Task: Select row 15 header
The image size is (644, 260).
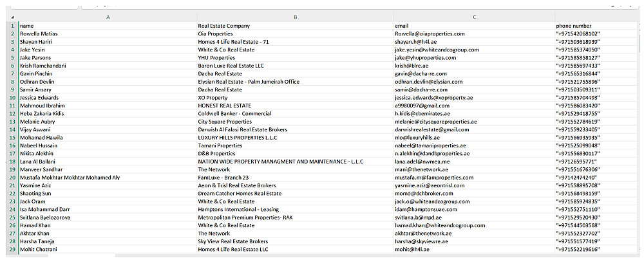Action: (12, 138)
